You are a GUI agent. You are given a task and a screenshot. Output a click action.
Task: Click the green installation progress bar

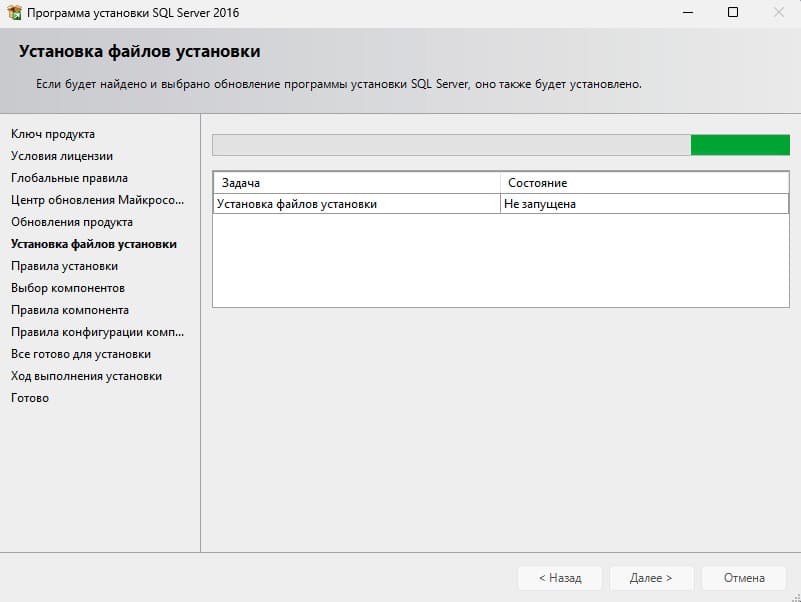coord(501,145)
